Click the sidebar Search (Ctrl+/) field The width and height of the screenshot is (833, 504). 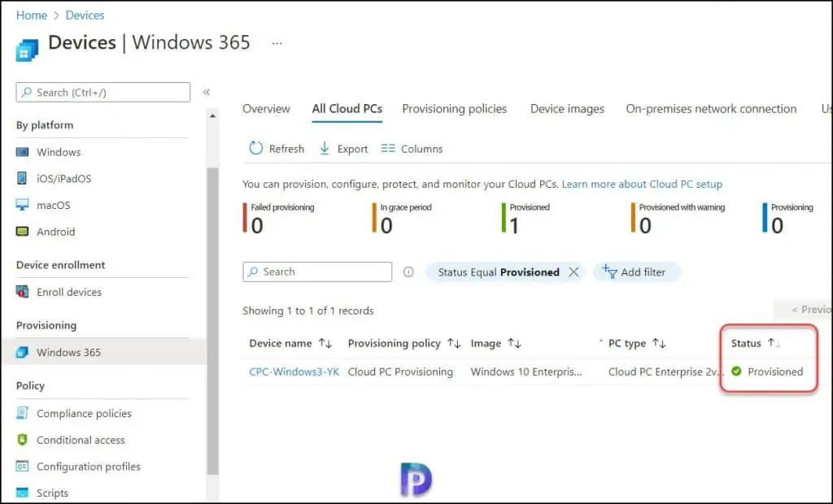(103, 93)
